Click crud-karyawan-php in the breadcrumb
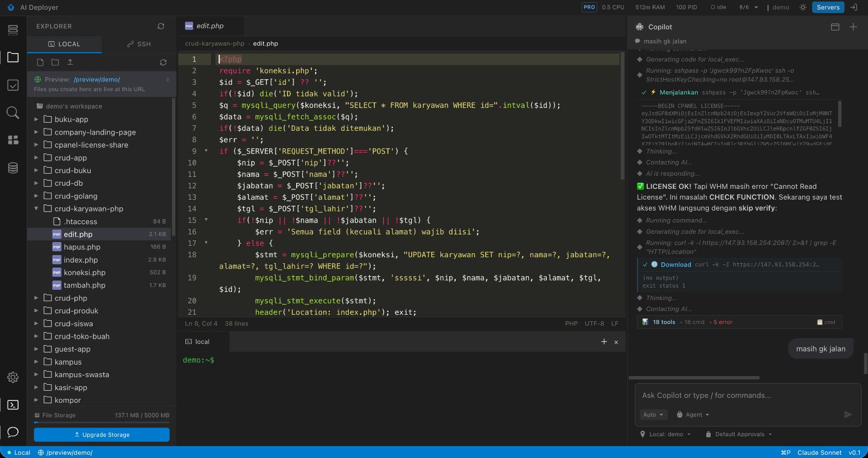This screenshot has width=868, height=458. coord(215,43)
